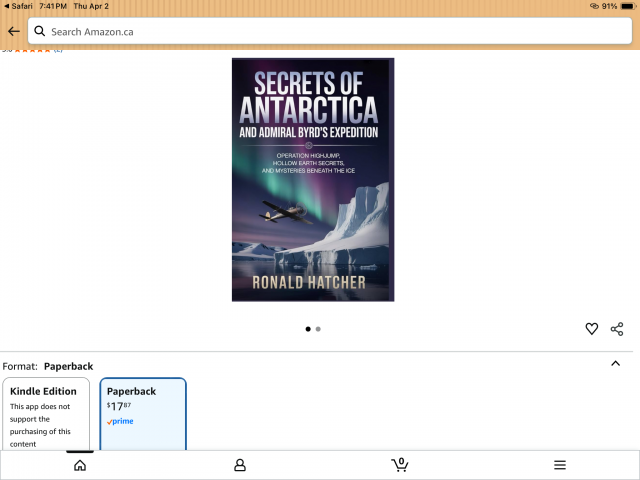Open the share icon for this book
Viewport: 640px width, 480px height.
coord(617,329)
